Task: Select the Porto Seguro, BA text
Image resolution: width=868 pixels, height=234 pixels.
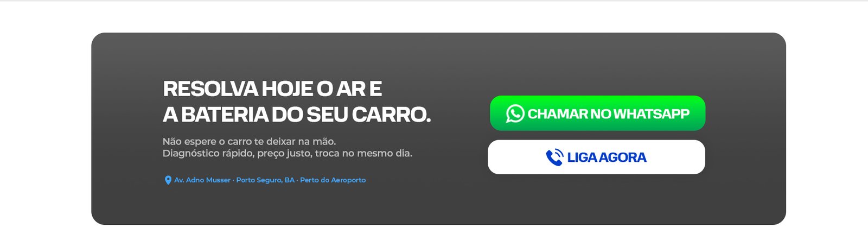Action: point(265,180)
